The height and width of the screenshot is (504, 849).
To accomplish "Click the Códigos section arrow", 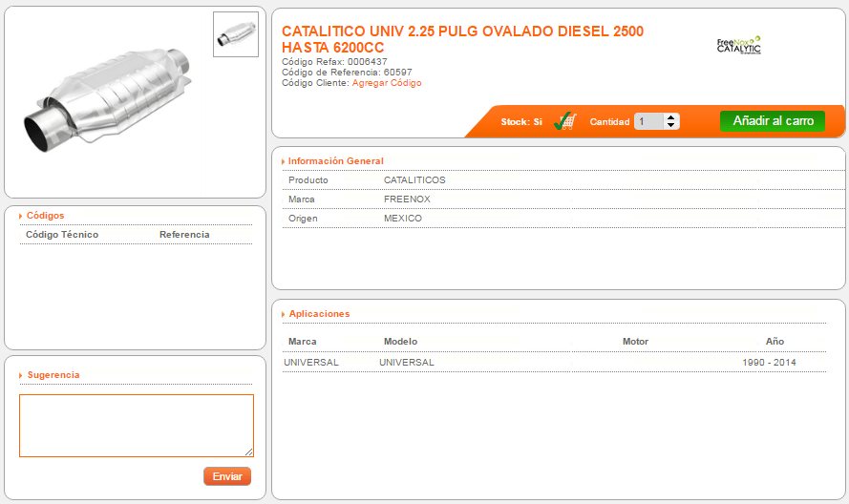I will [21, 216].
